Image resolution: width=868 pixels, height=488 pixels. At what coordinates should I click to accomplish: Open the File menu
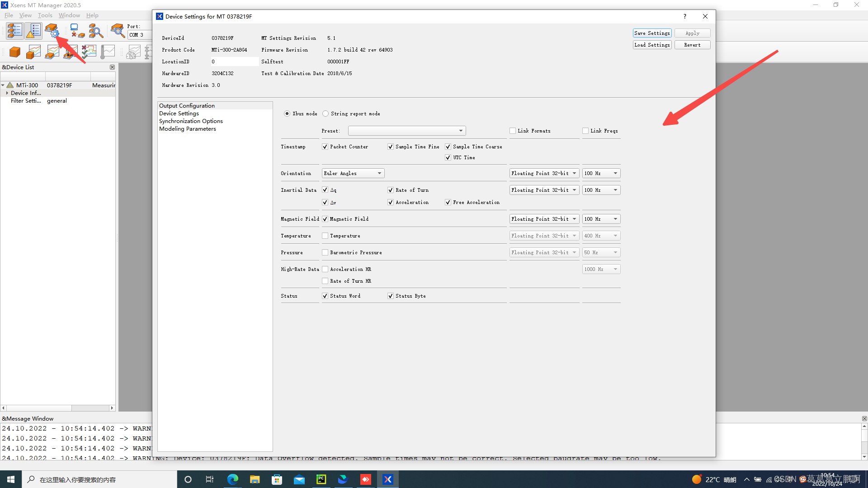[9, 15]
